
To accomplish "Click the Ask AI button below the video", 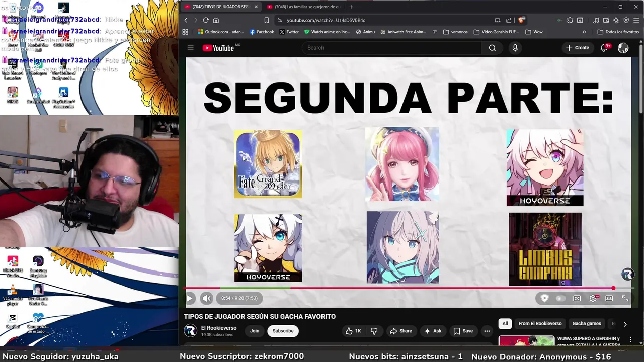I will [433, 331].
